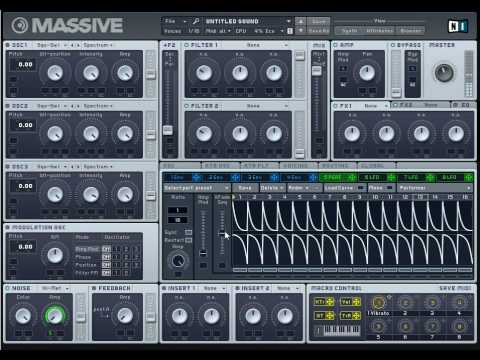Click the Master volume knob
Viewport: 480px width, 360px height.
click(444, 72)
